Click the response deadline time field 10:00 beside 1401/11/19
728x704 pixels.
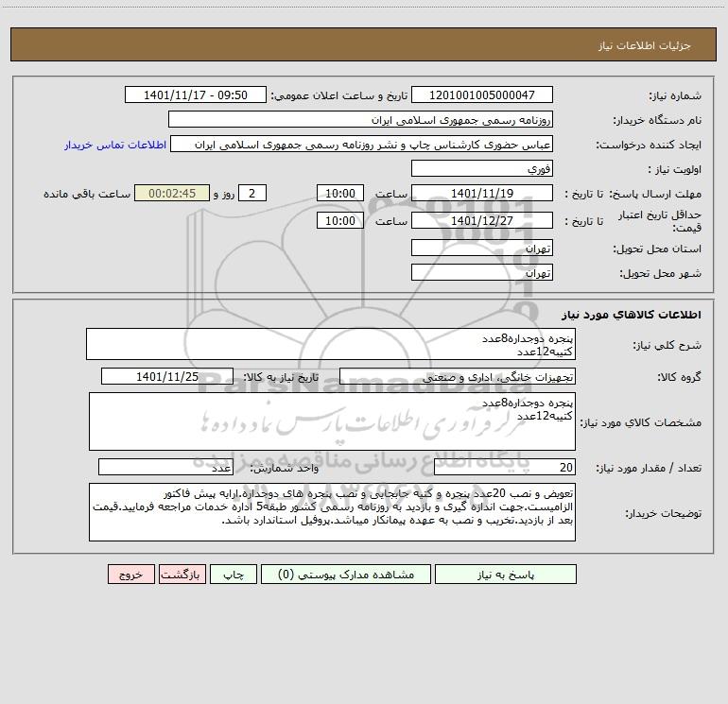339,193
